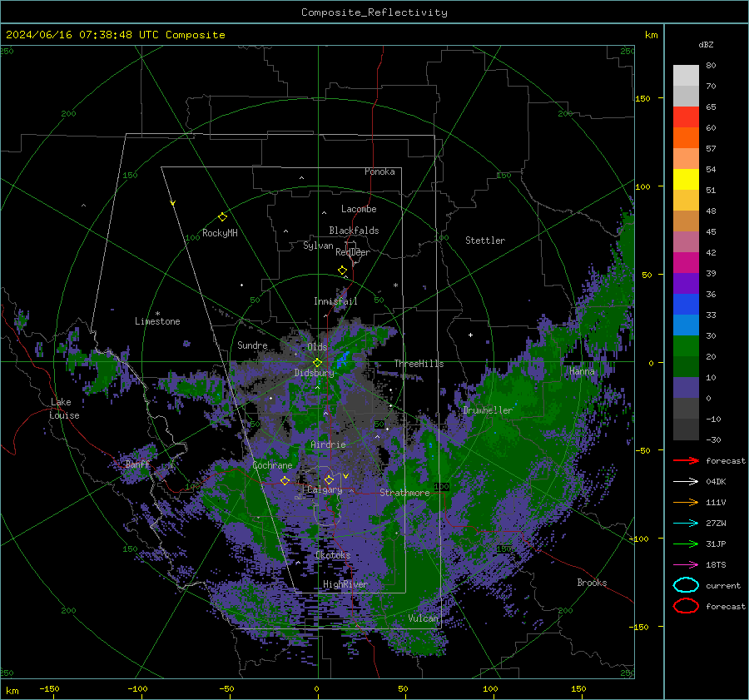Click the royal blue 33–36 dBZ swatch
Image resolution: width=749 pixels, height=700 pixels.
pyautogui.click(x=686, y=305)
